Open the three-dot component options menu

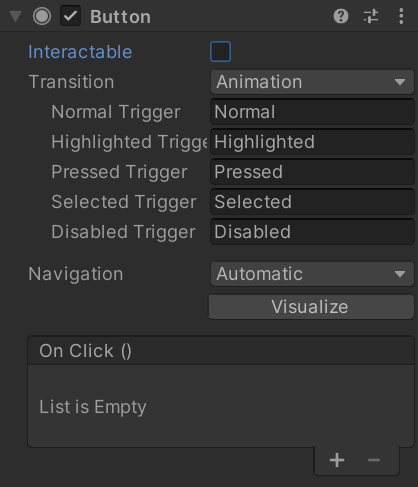[401, 16]
